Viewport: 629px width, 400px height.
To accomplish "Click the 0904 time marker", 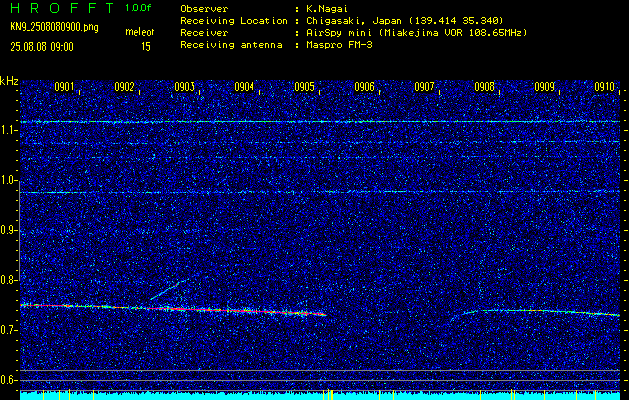I will (244, 87).
